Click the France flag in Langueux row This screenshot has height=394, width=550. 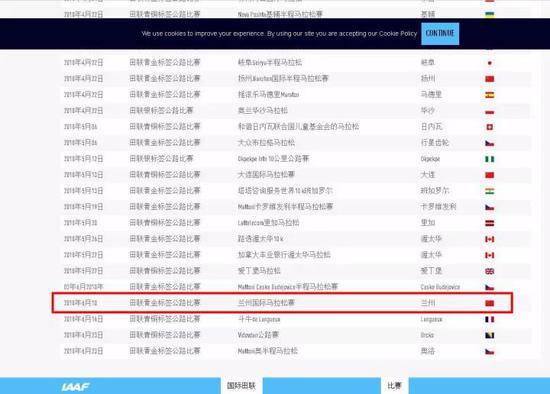click(x=489, y=319)
